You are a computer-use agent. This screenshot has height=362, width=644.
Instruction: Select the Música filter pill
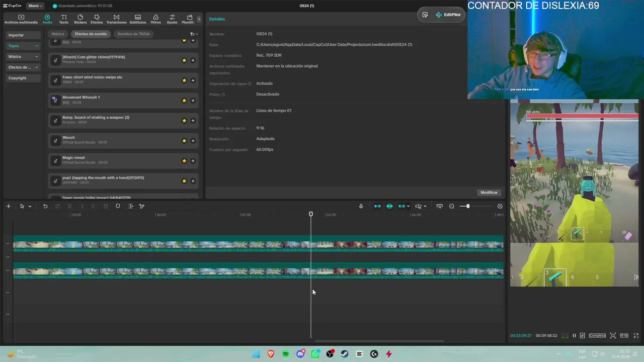click(x=58, y=34)
